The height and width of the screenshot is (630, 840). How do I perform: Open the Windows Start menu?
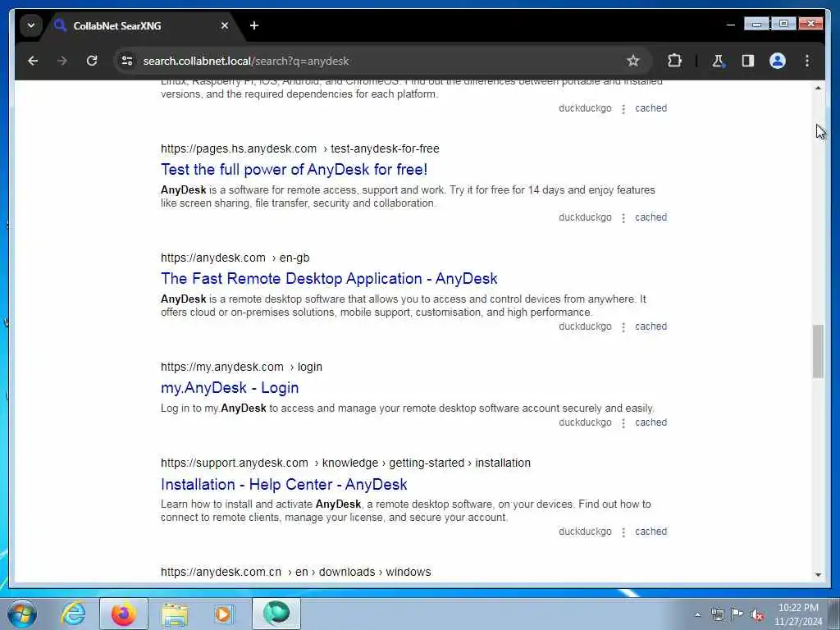tap(22, 614)
